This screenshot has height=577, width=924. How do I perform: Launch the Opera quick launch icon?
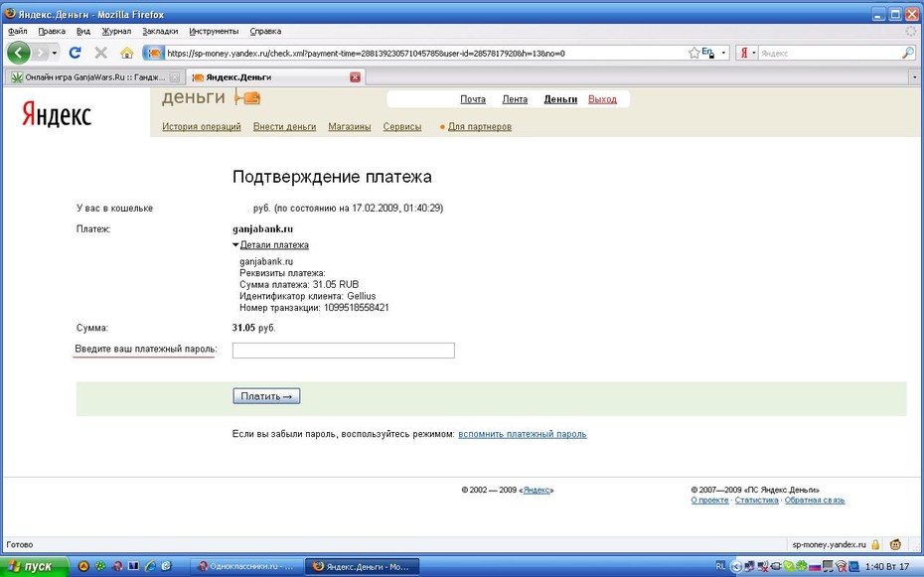[117, 566]
